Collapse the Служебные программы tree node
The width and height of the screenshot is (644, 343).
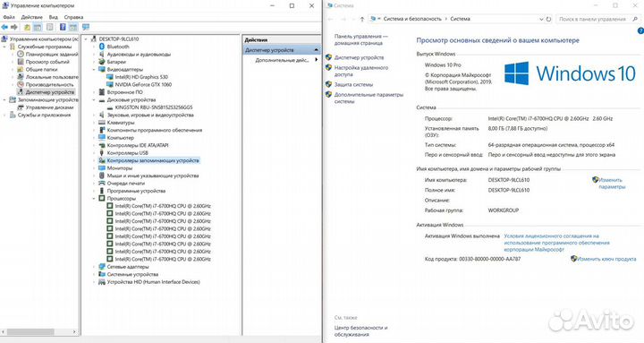pos(5,47)
